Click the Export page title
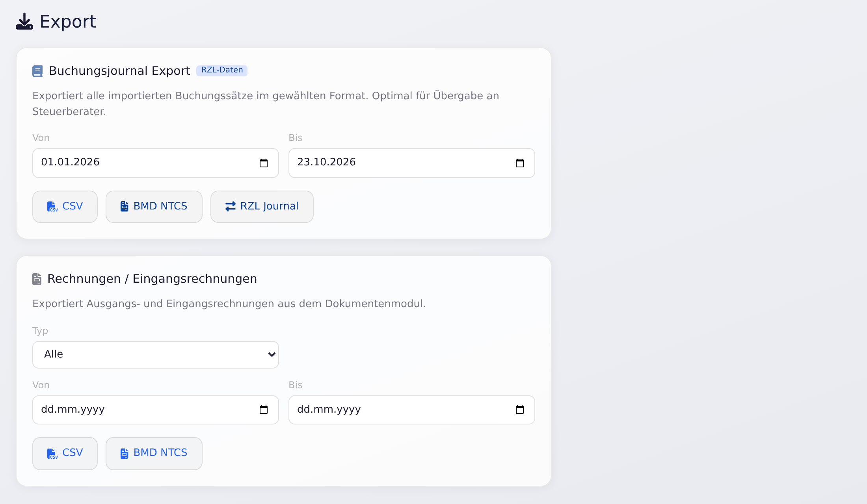This screenshot has width=867, height=504. [x=68, y=22]
